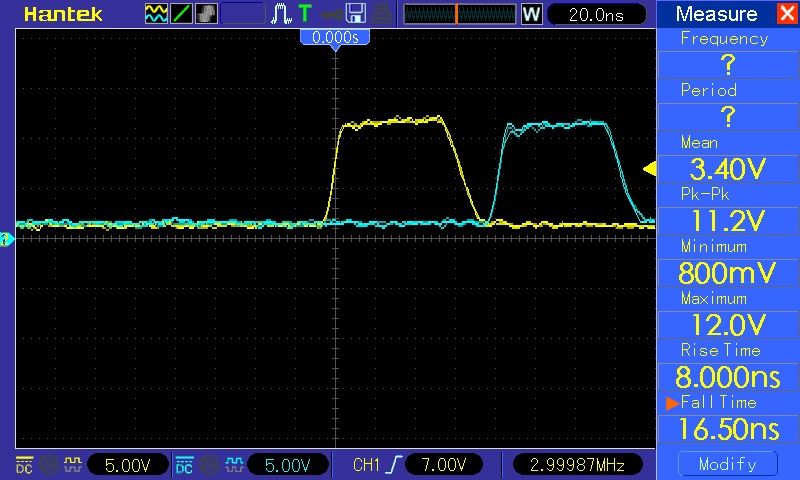This screenshot has height=480, width=800.
Task: Select the Minimum 800mV measurement
Action: point(728,273)
